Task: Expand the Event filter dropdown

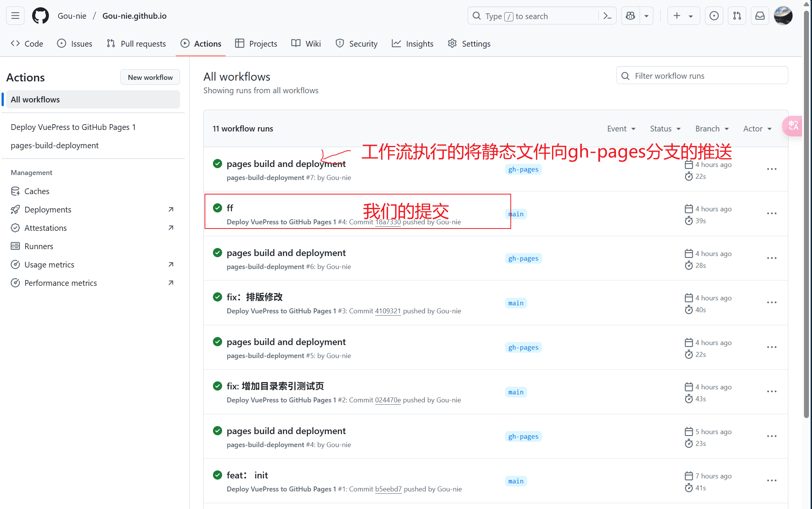Action: 621,129
